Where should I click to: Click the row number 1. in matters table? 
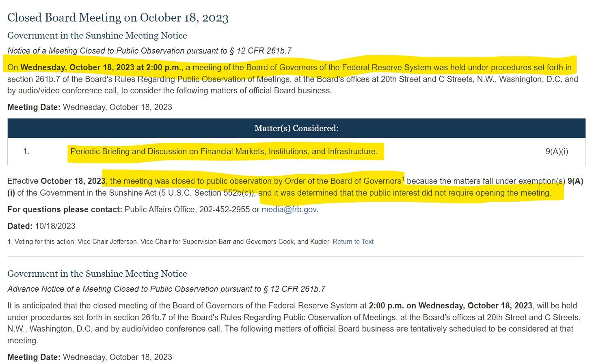tap(26, 151)
